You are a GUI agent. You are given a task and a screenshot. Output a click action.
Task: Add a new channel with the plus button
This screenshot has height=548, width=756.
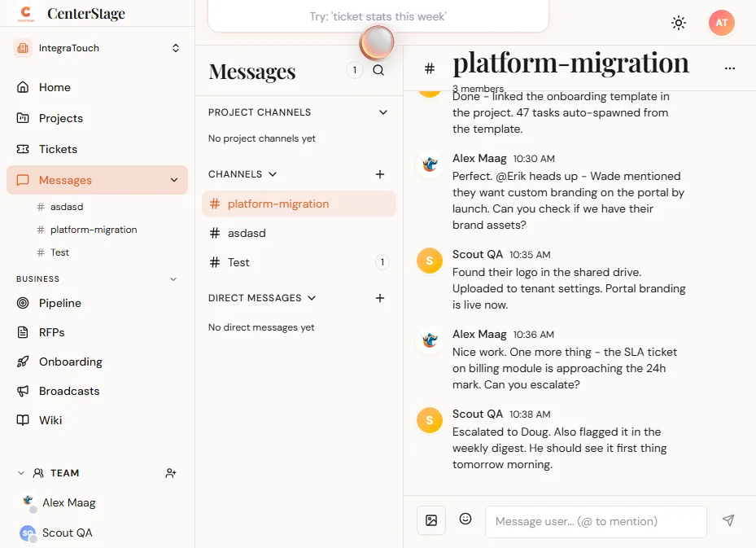[379, 173]
